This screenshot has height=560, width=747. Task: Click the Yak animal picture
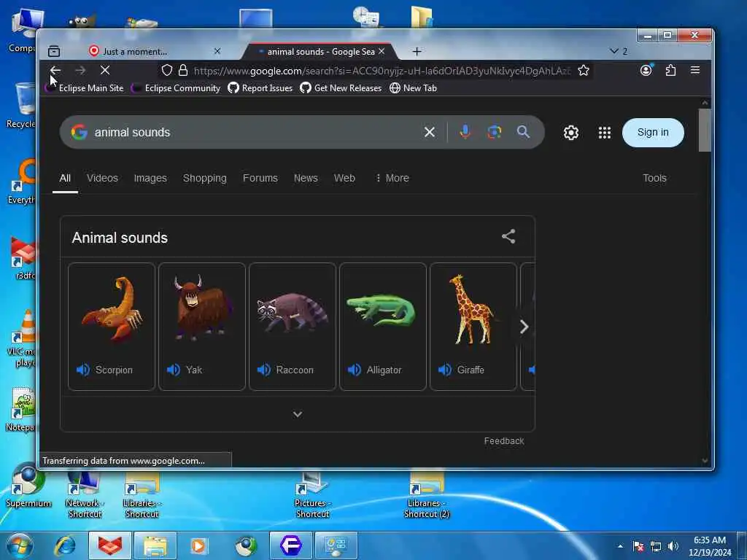click(x=202, y=308)
